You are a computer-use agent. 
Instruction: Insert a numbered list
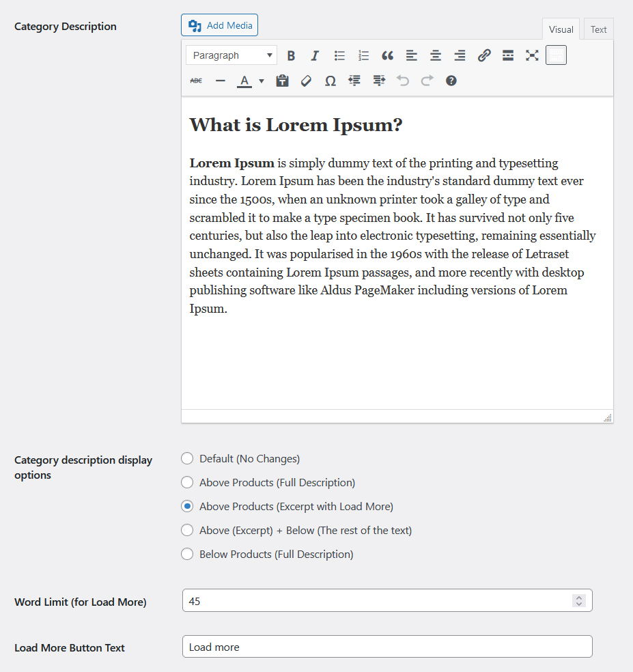(x=363, y=55)
